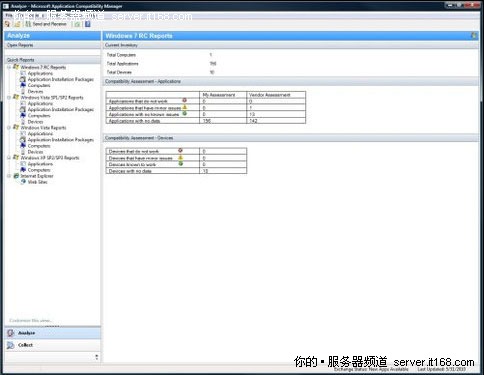Viewport: 484px width, 375px height.
Task: Click the open folder toolbar icon
Action: (17, 24)
